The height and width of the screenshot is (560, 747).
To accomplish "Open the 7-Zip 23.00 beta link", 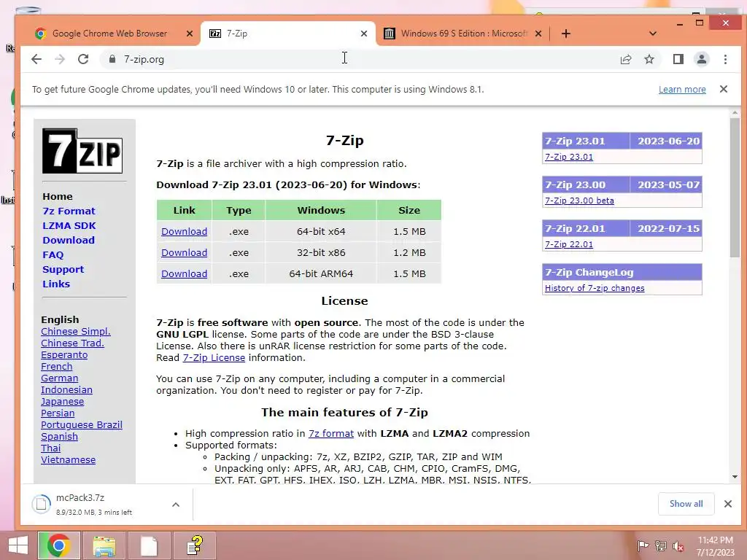I will [579, 201].
